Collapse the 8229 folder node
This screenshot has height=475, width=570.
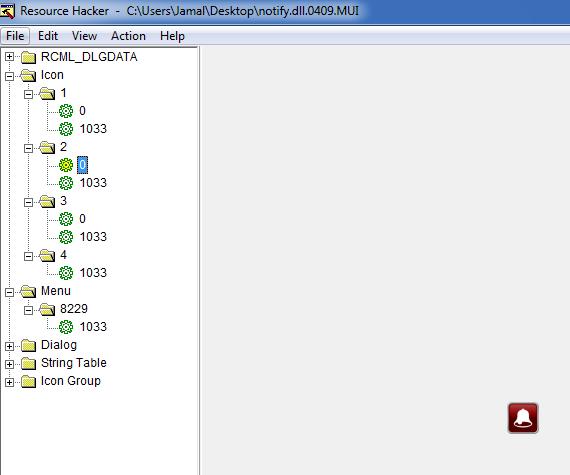[28, 310]
